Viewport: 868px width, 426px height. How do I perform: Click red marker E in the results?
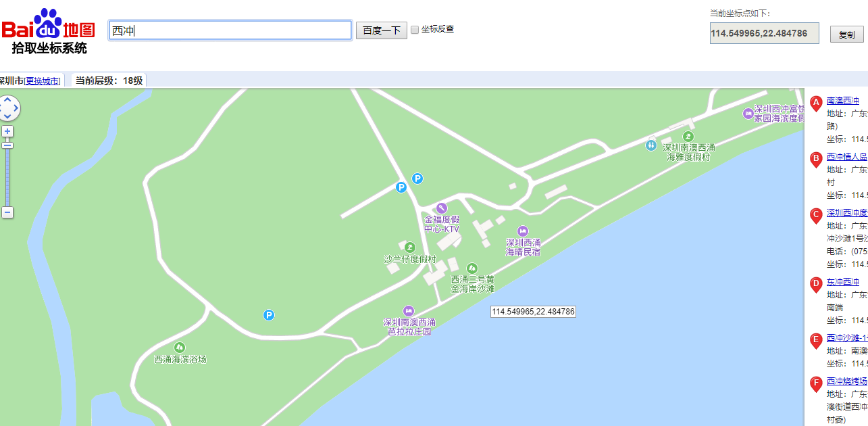click(816, 341)
